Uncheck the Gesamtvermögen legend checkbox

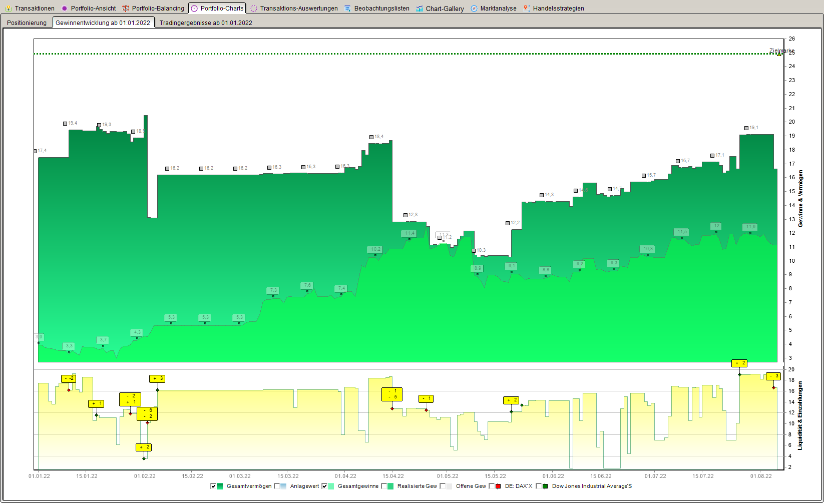[214, 486]
